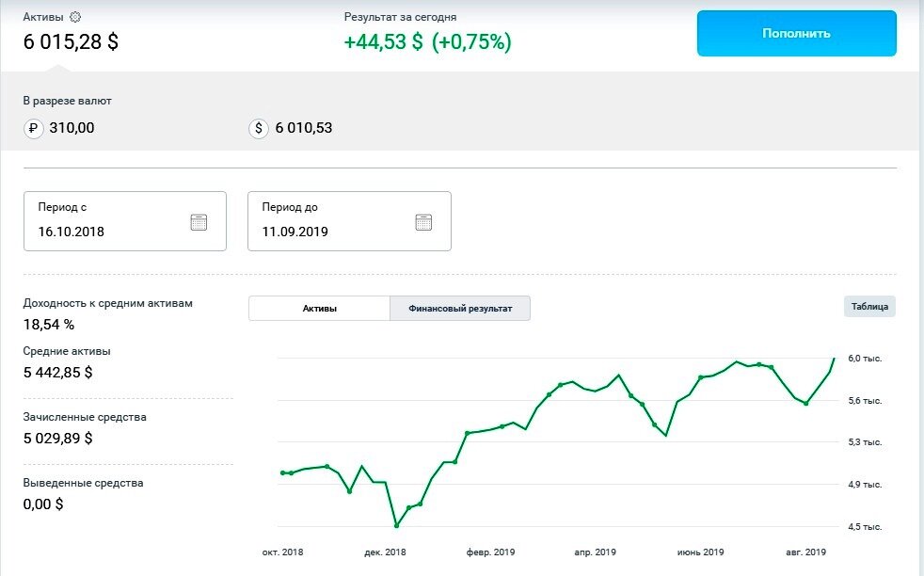924x576 pixels.
Task: Click the Зачисленные средства label
Action: [x=85, y=417]
